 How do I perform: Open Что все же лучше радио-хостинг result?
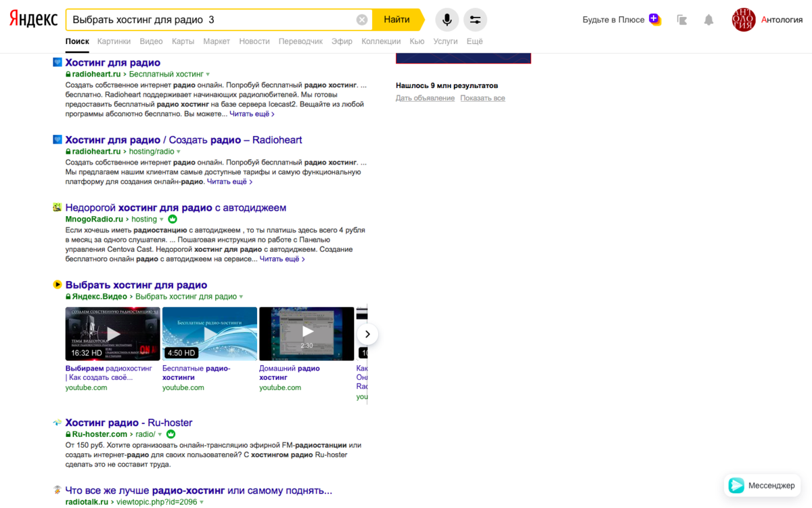[x=199, y=490]
